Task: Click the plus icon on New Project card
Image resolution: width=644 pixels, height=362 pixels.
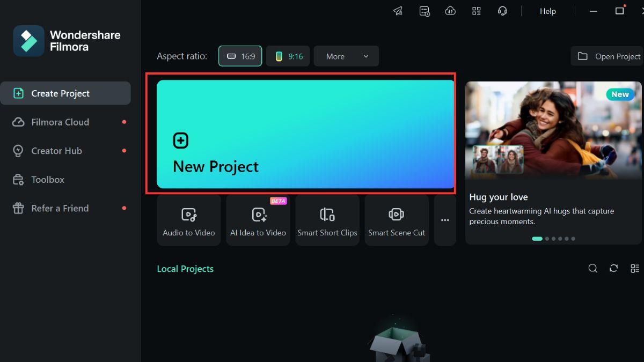Action: 181,141
